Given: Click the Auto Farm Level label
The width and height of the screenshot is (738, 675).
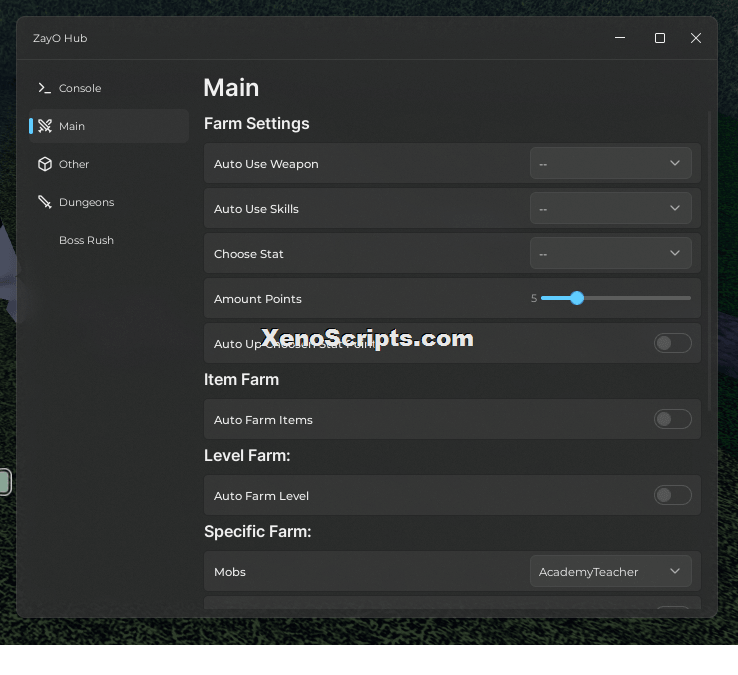Looking at the screenshot, I should pos(261,496).
